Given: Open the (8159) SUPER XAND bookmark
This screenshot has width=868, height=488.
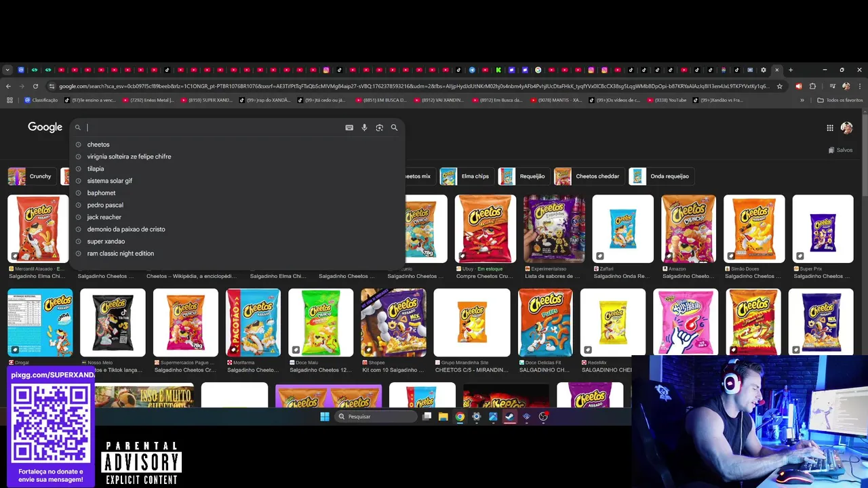Looking at the screenshot, I should point(206,100).
